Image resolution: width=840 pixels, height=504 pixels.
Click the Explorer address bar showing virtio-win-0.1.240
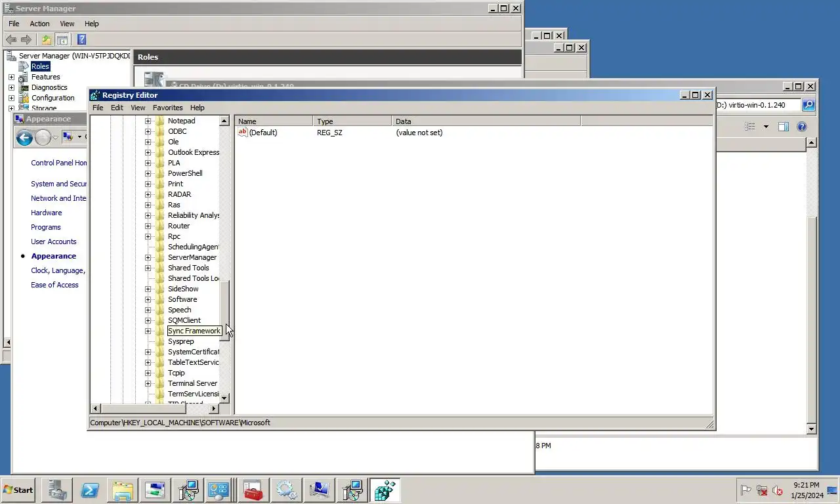point(759,105)
